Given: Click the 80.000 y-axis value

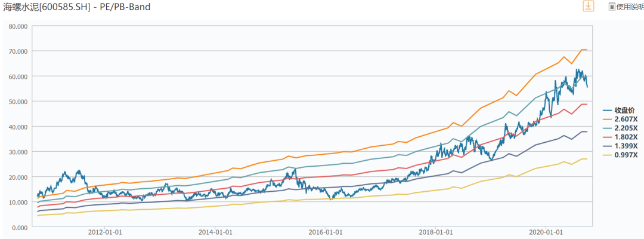Looking at the screenshot, I should pos(18,26).
